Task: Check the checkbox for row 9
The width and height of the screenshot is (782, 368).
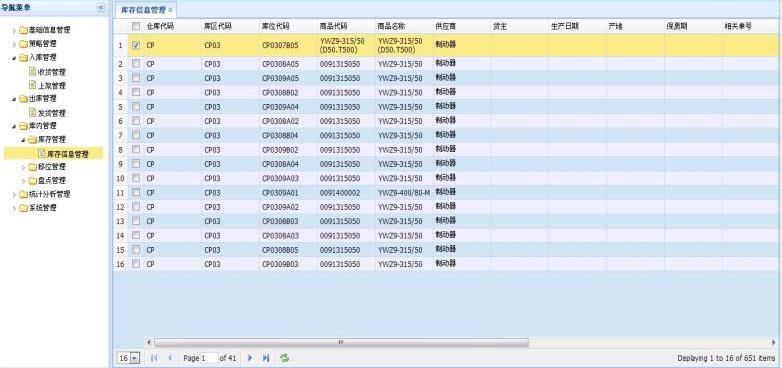Action: click(136, 164)
